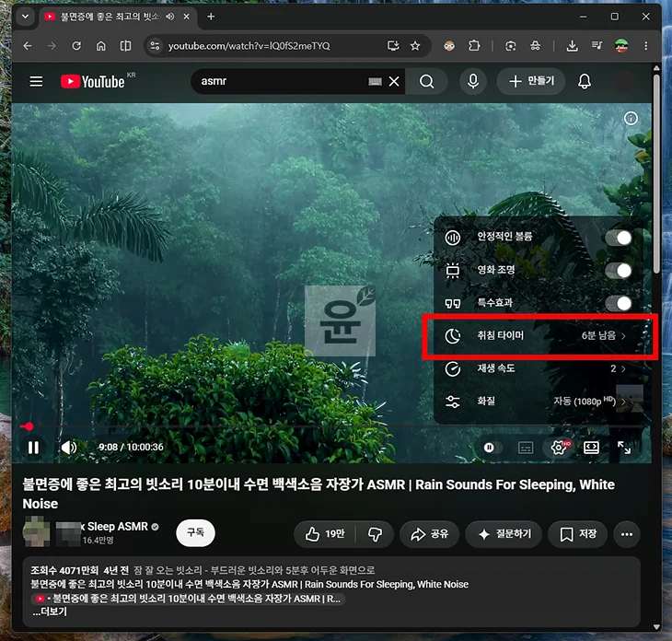This screenshot has width=672, height=641.
Task: Click the asmr search input field
Action: (x=281, y=81)
